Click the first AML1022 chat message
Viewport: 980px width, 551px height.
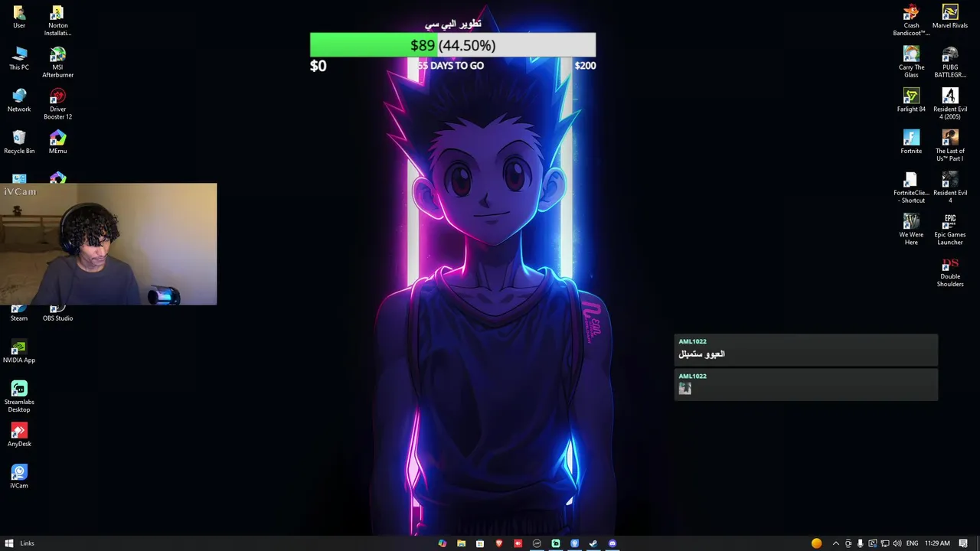pos(805,350)
